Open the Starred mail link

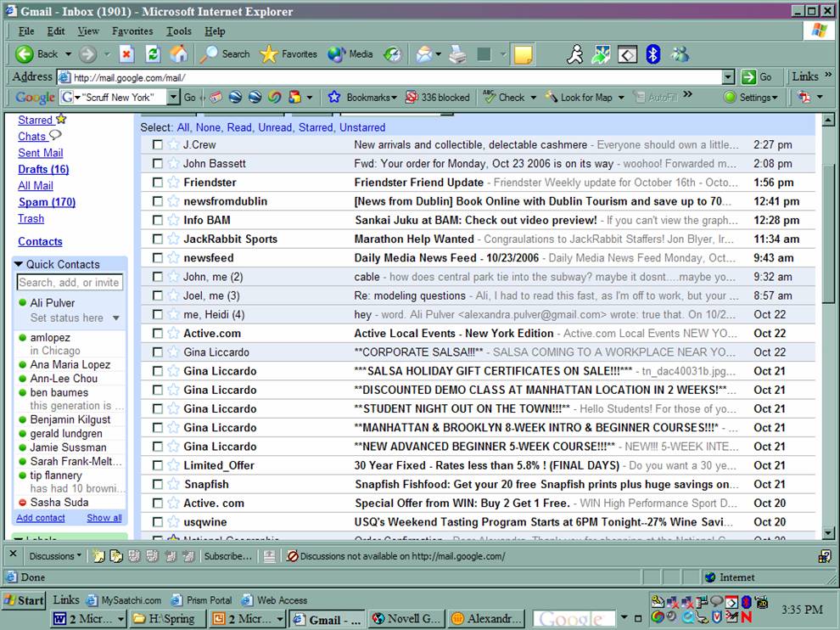pos(36,120)
